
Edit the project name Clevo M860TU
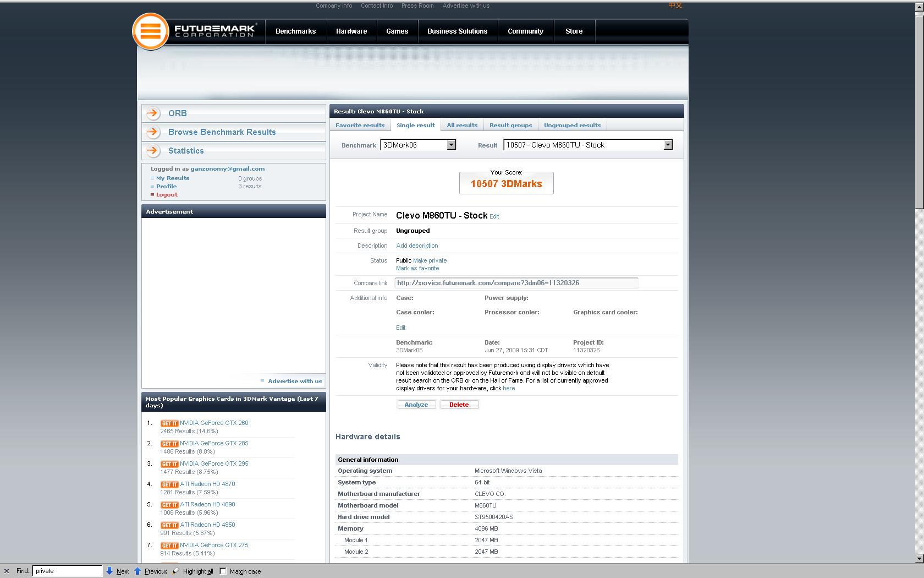tap(494, 216)
